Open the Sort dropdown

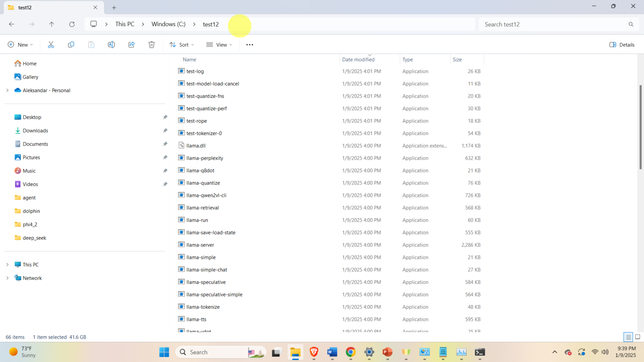tap(182, 45)
